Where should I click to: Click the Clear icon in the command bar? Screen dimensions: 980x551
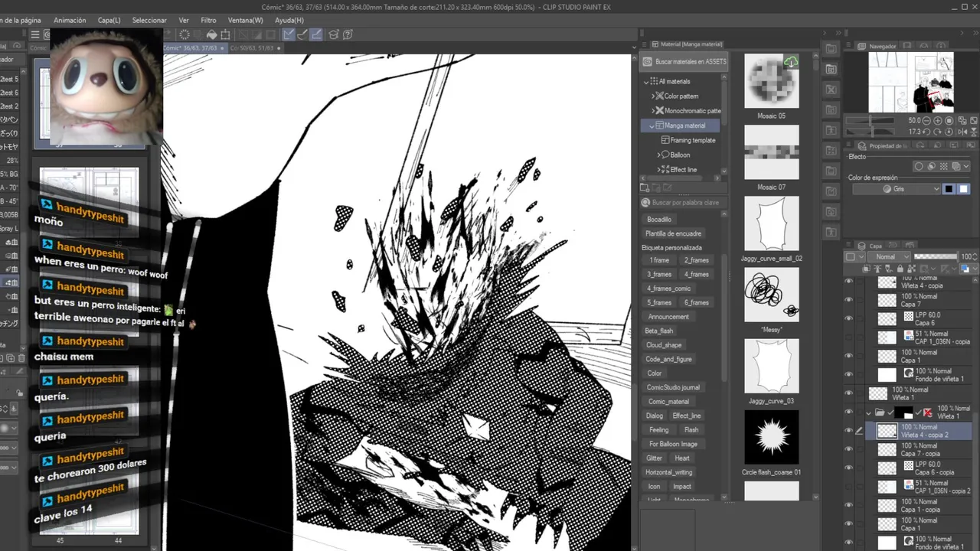184,34
